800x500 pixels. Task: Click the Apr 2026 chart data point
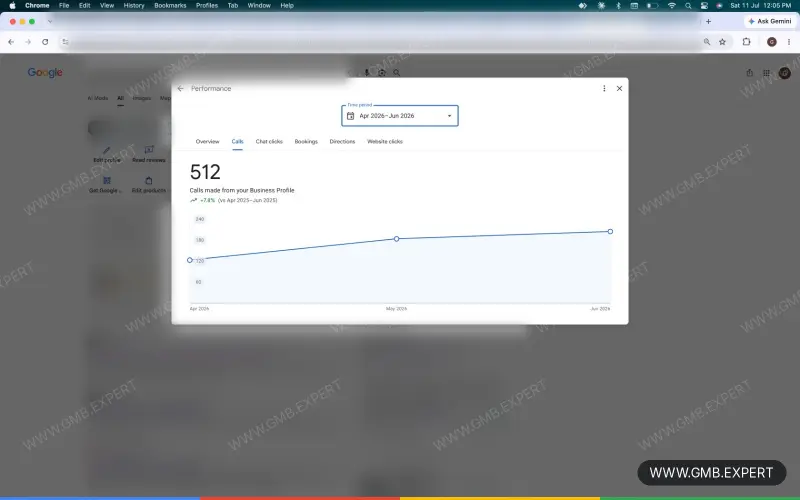(190, 260)
